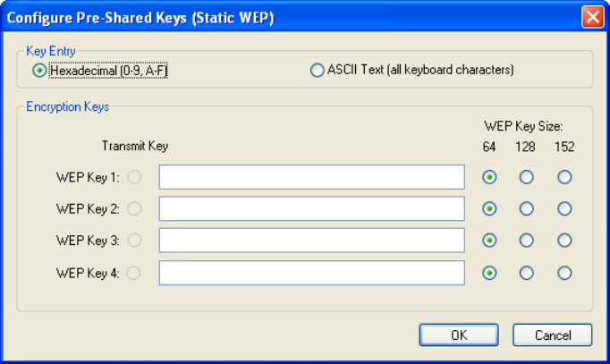
Task: Select the WEP Key 4 text box
Action: tap(312, 273)
